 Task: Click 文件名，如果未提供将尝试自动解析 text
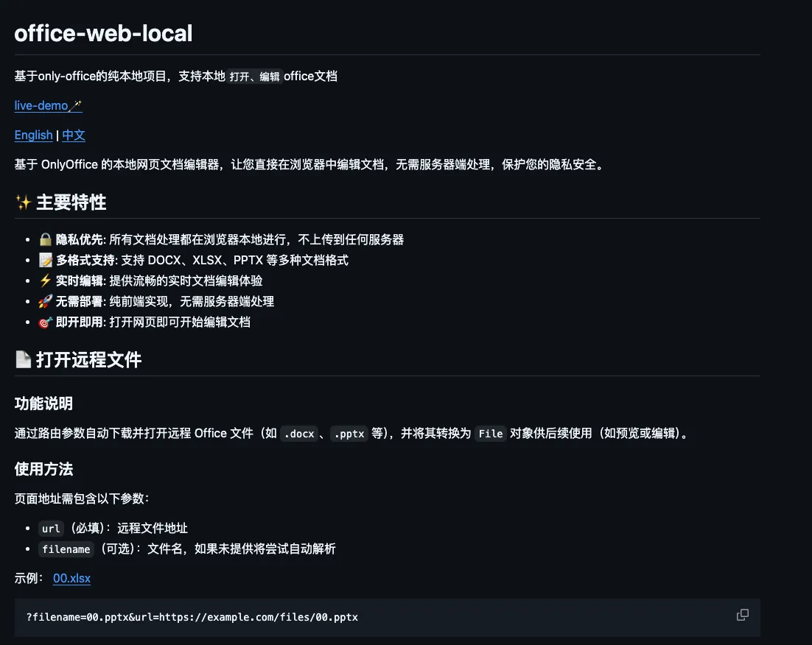pyautogui.click(x=242, y=549)
